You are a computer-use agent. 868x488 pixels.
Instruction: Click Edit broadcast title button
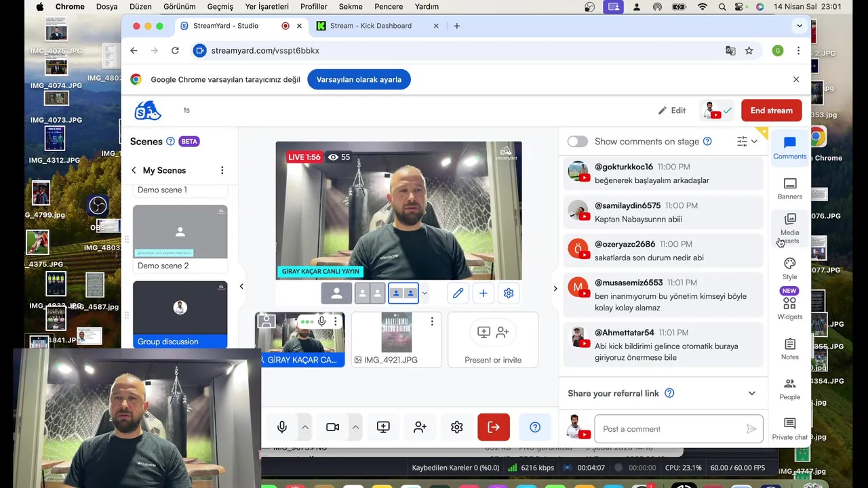[672, 110]
